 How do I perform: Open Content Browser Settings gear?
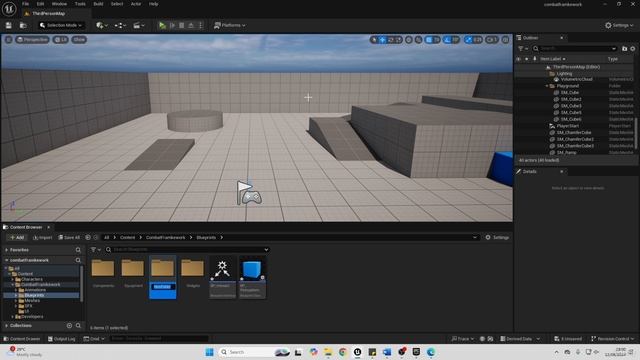(x=497, y=238)
